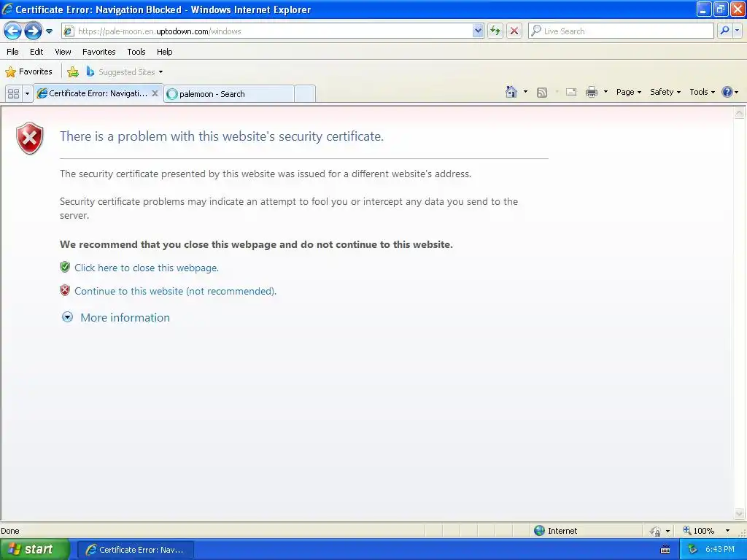Open a new blank tab
The height and width of the screenshot is (560, 747).
coord(305,94)
